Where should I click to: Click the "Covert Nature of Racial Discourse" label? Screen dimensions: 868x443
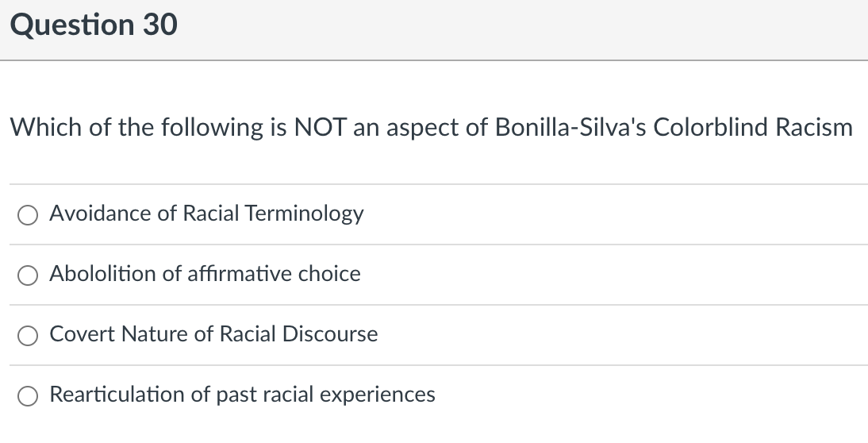pos(213,334)
